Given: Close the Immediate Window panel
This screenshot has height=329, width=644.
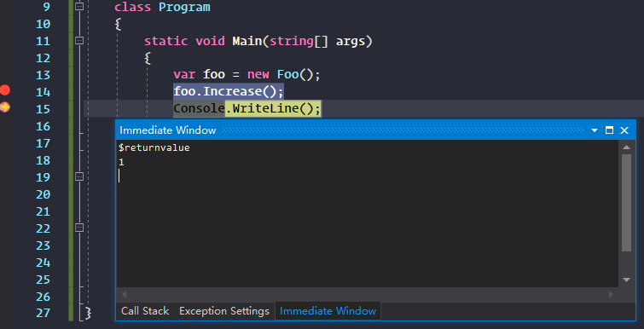Looking at the screenshot, I should tap(624, 130).
